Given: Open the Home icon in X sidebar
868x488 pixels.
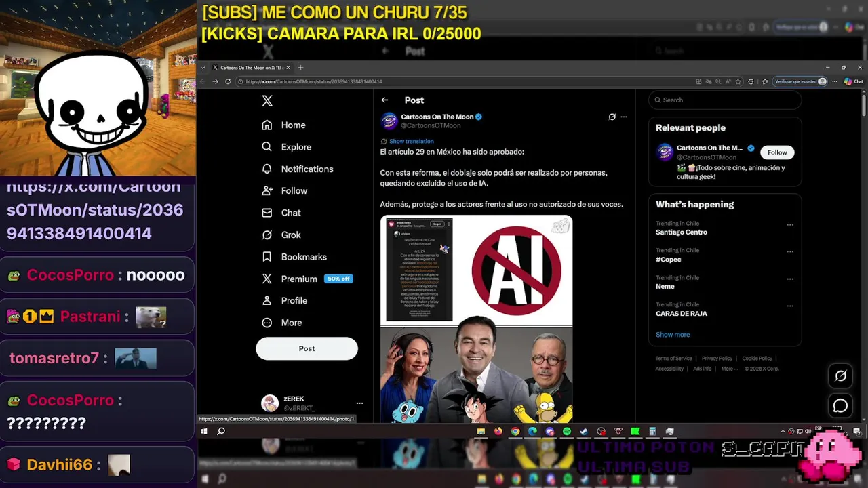Looking at the screenshot, I should pyautogui.click(x=267, y=125).
